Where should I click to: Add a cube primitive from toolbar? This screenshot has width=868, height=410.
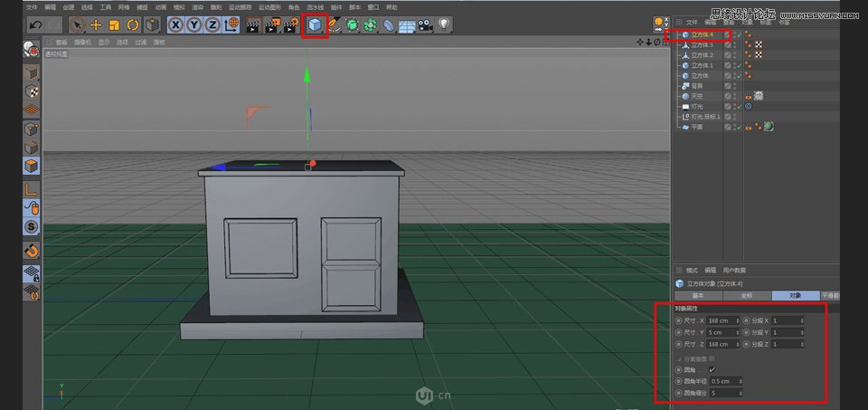315,25
